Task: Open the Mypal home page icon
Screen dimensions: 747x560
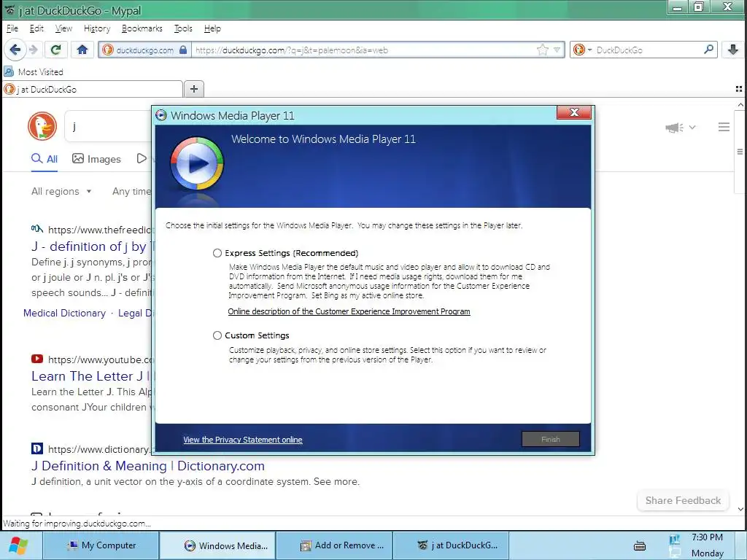Action: tap(82, 50)
